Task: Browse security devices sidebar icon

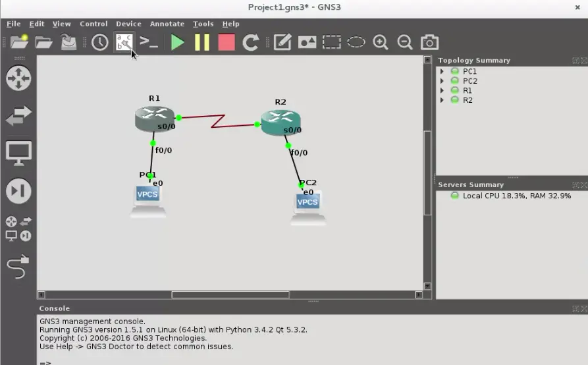Action: coord(18,191)
